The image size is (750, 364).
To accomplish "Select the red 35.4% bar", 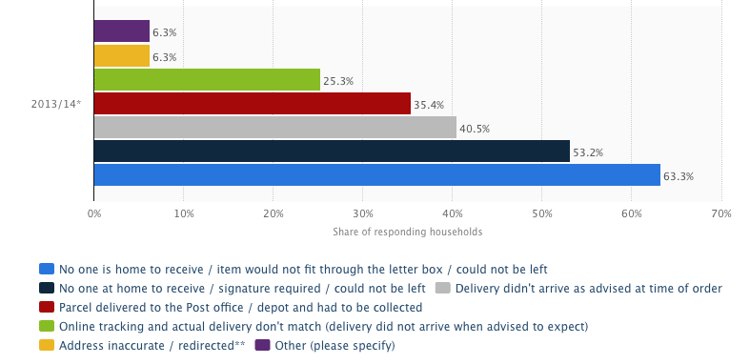I will (x=253, y=103).
